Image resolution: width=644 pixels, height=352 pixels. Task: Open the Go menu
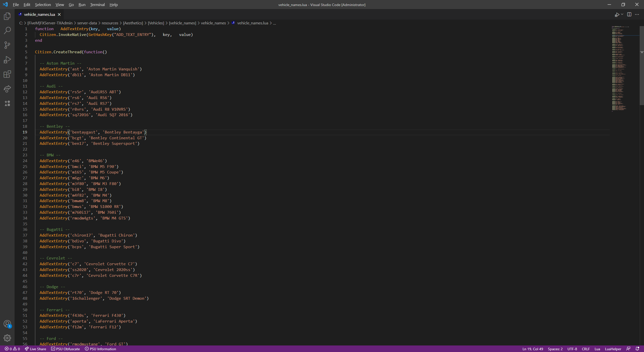point(71,5)
